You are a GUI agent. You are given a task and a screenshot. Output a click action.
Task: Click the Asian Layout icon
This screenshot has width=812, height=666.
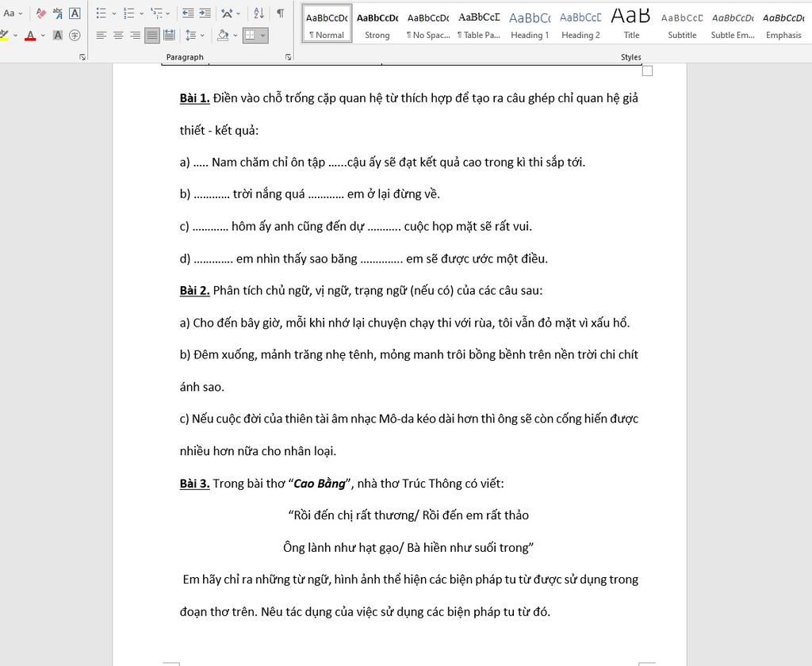pos(227,13)
